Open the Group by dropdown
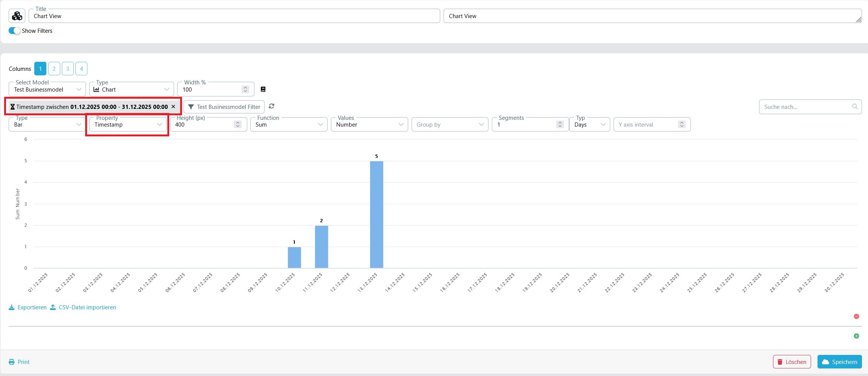 (481, 124)
